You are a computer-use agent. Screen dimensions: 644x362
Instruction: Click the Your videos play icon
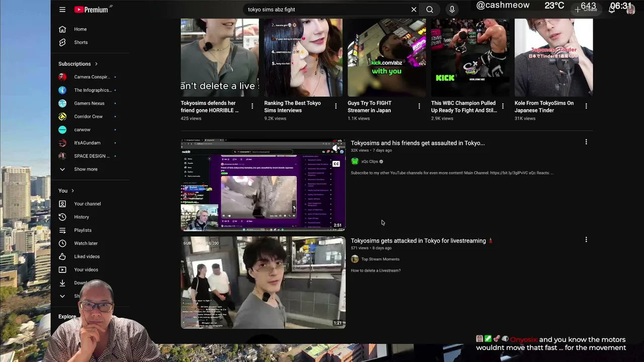[62, 269]
